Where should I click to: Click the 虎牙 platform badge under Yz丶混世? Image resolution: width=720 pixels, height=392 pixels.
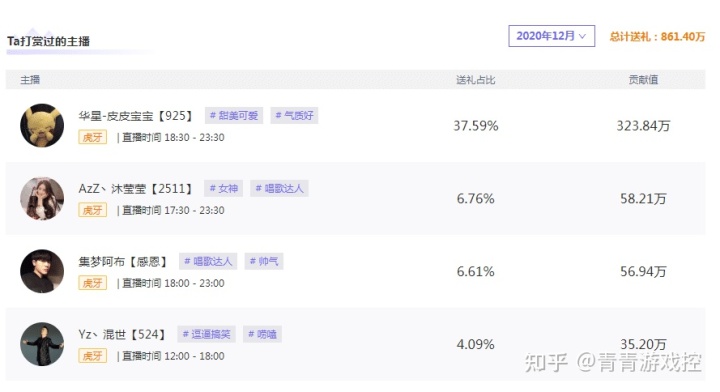(x=92, y=356)
